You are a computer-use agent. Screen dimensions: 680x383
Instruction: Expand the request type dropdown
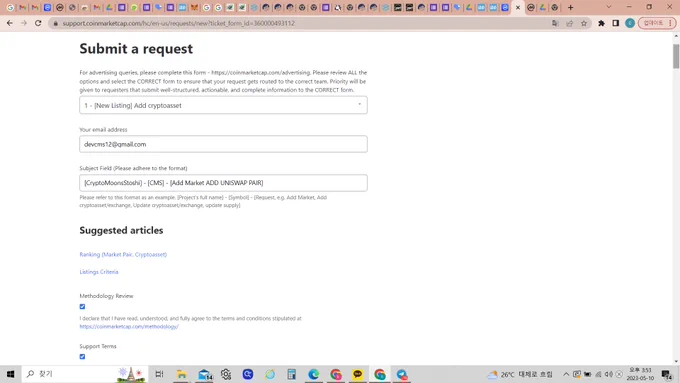click(x=223, y=105)
